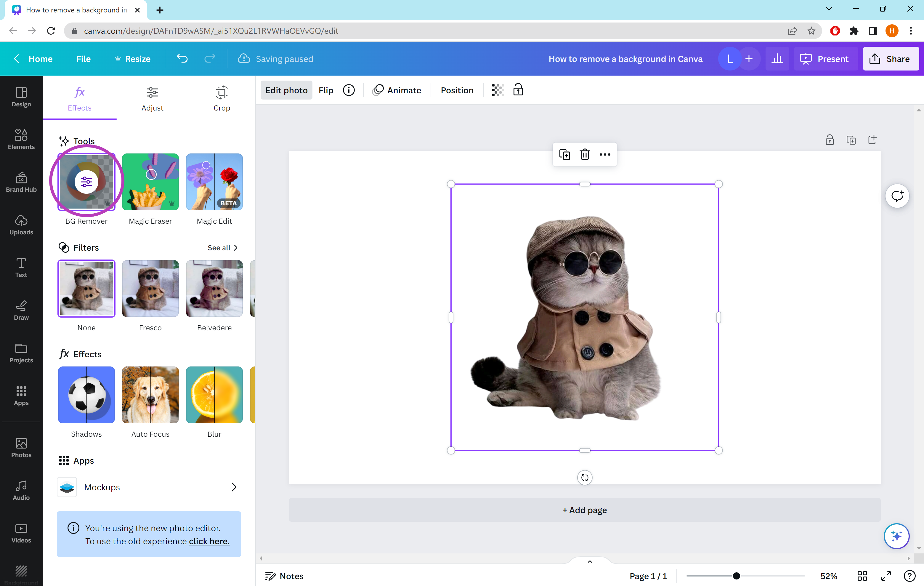Open the grid view icon
This screenshot has height=586, width=924.
point(862,576)
